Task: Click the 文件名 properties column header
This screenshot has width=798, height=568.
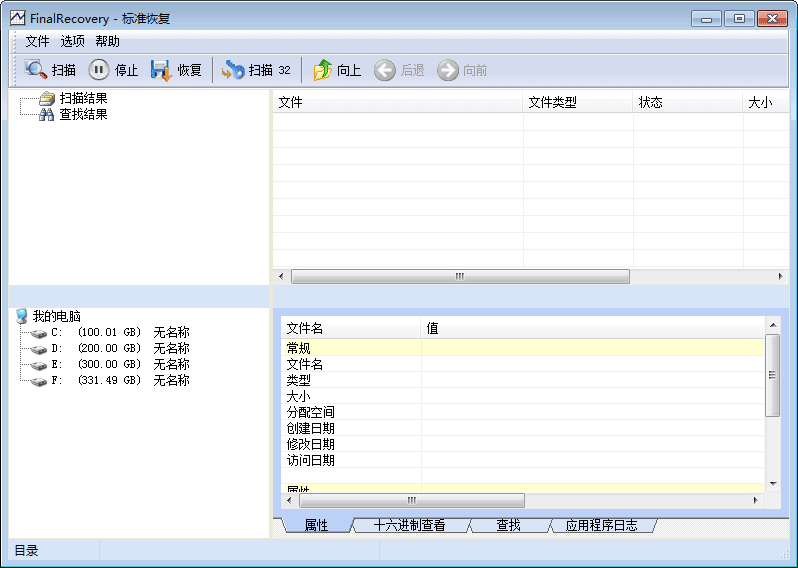Action: (351, 328)
